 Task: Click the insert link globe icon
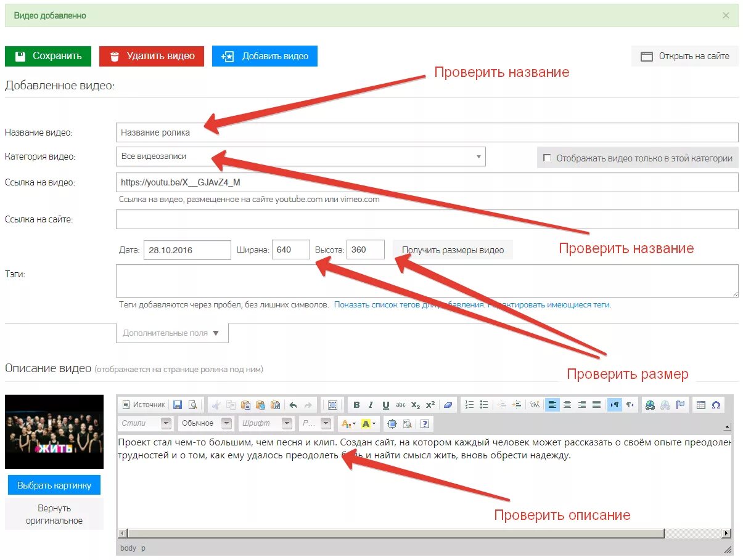(x=650, y=405)
